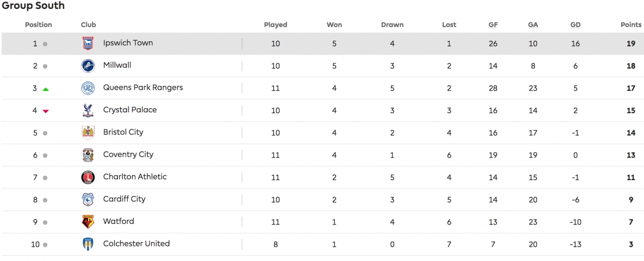Click the Millwall club crest
This screenshot has height=261, width=644.
[88, 66]
